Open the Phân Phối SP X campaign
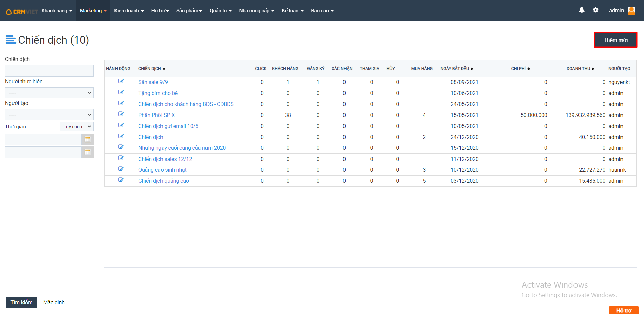The image size is (644, 314). pyautogui.click(x=156, y=115)
